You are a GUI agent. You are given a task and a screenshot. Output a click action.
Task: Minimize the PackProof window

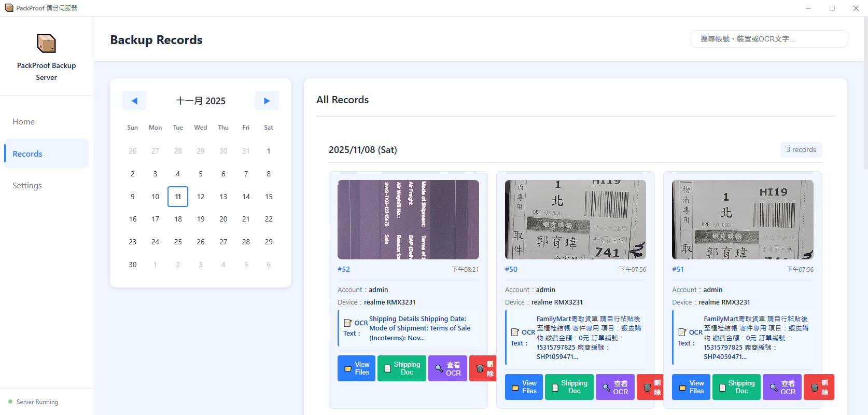coord(808,8)
